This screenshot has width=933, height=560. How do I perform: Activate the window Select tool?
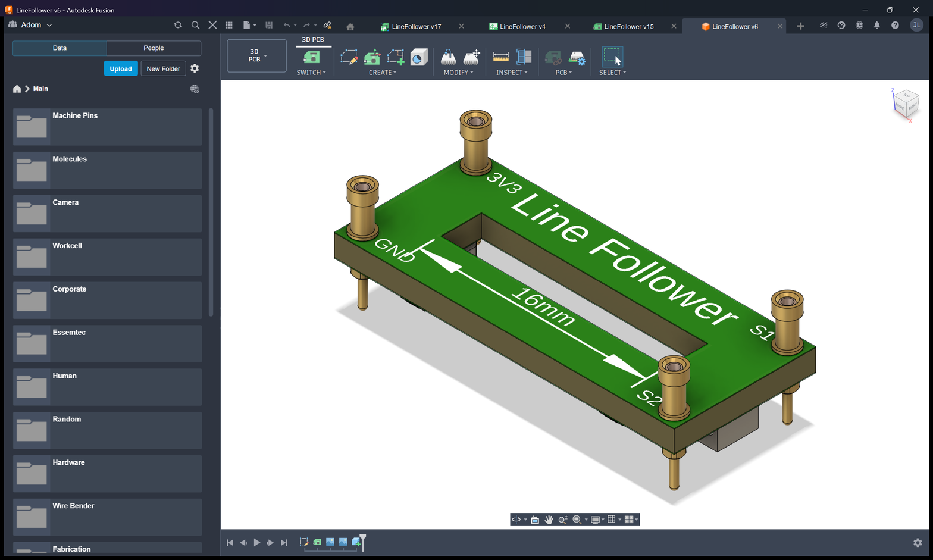click(612, 57)
